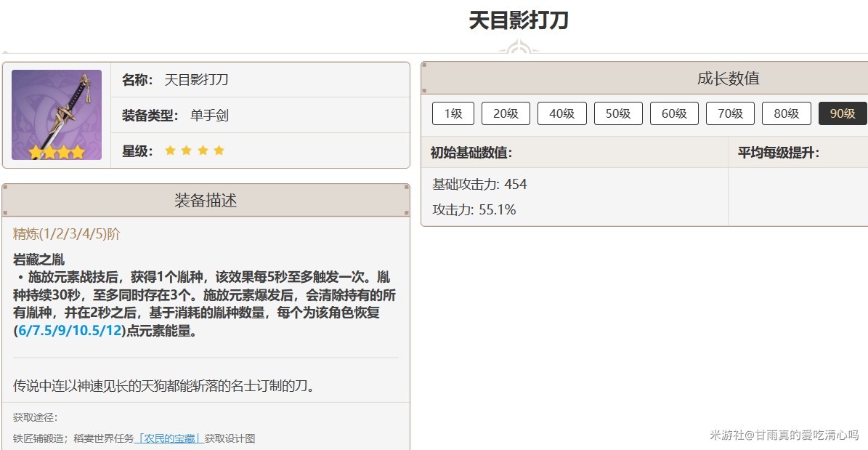Click the 初始基础数值 column header
Image resolution: width=868 pixels, height=450 pixels.
pyautogui.click(x=471, y=153)
